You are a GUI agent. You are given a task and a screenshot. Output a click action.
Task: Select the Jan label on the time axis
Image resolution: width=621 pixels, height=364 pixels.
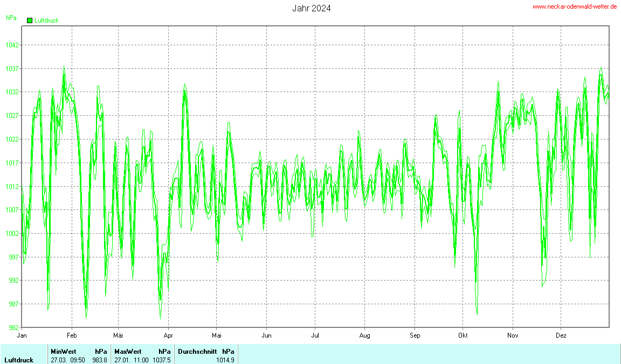pyautogui.click(x=22, y=335)
